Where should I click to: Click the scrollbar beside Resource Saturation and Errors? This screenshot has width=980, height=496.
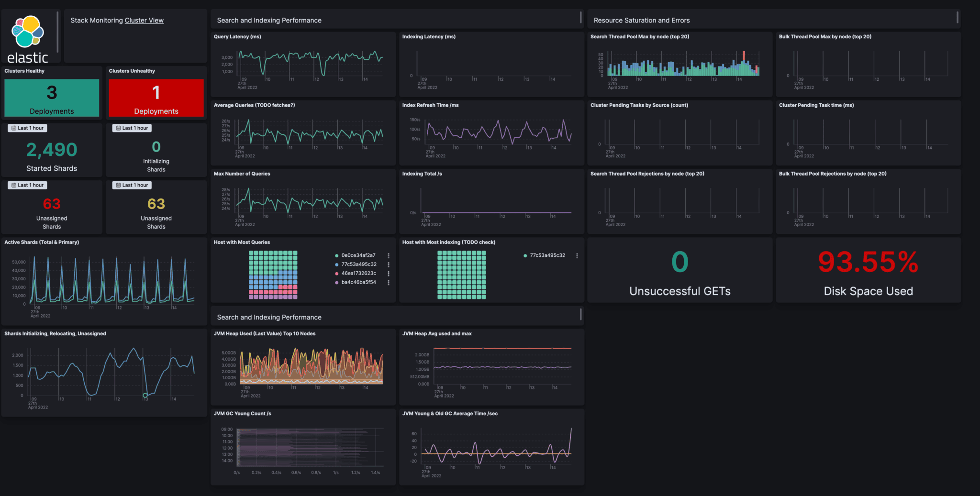958,18
